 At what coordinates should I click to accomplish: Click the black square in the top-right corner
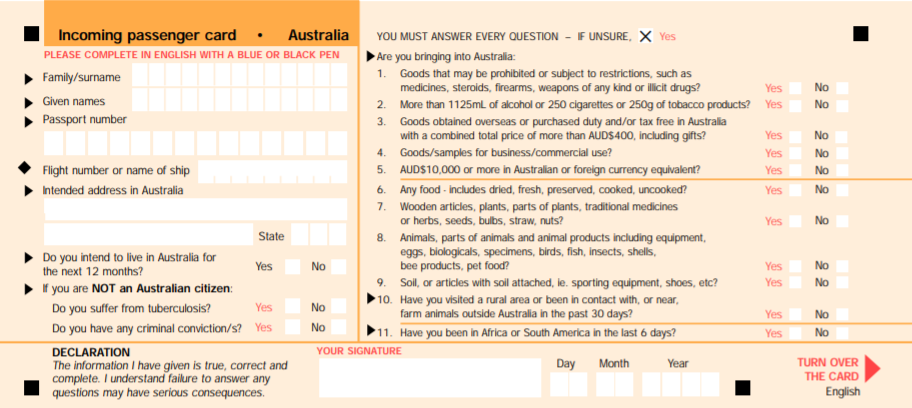pyautogui.click(x=860, y=34)
